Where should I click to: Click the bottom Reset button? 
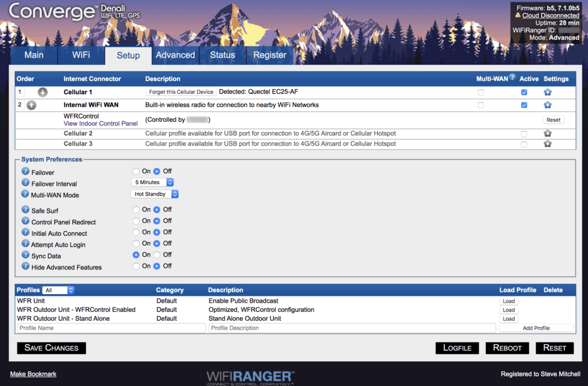[x=555, y=348]
